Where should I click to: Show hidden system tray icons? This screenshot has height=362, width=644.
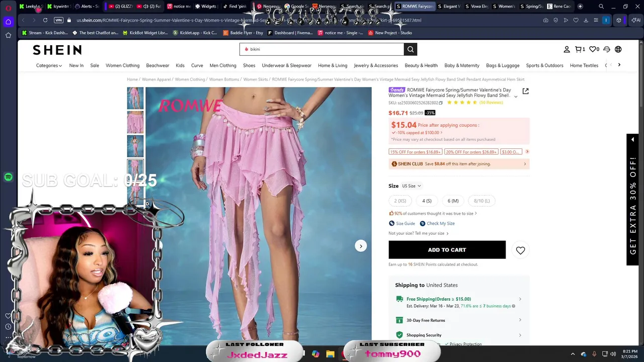point(573,354)
